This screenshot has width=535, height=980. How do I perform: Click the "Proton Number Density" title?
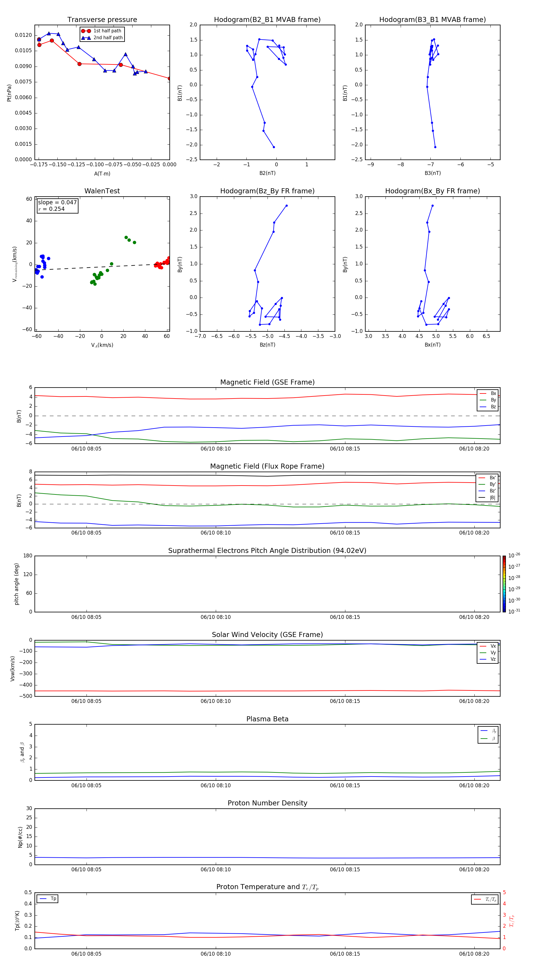click(x=267, y=803)
